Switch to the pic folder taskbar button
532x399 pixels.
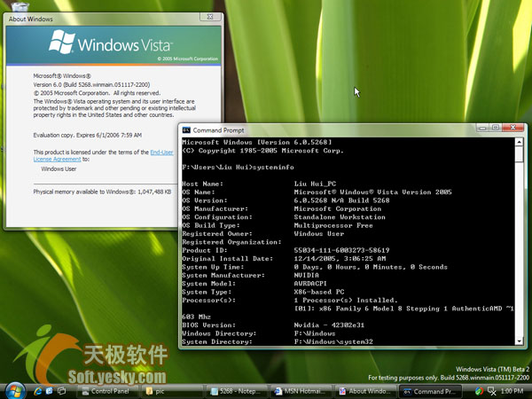click(172, 392)
